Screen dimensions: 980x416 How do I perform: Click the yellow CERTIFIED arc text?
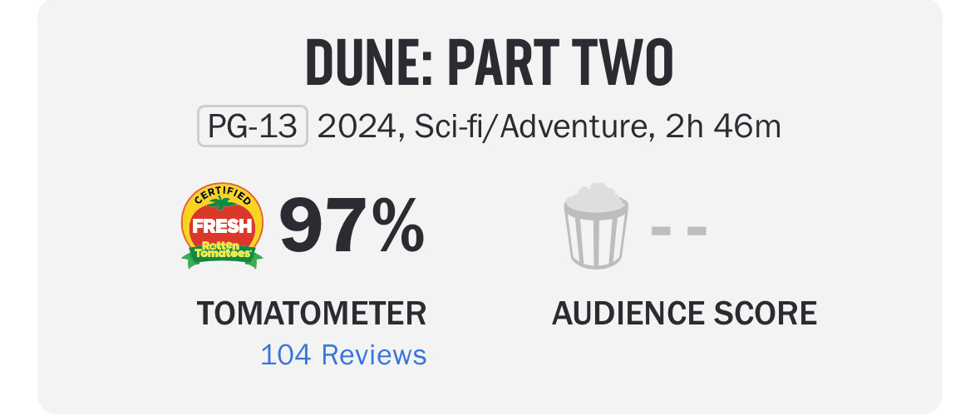(x=222, y=196)
